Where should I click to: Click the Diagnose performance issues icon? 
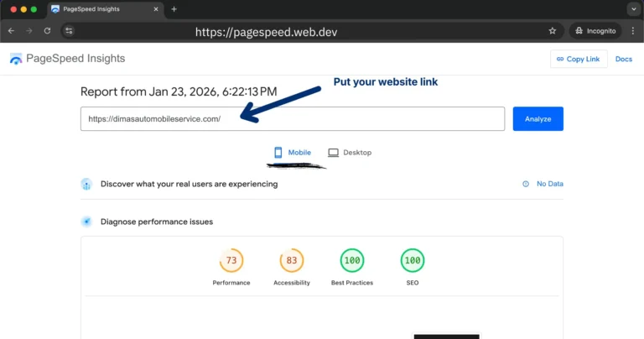tap(86, 222)
